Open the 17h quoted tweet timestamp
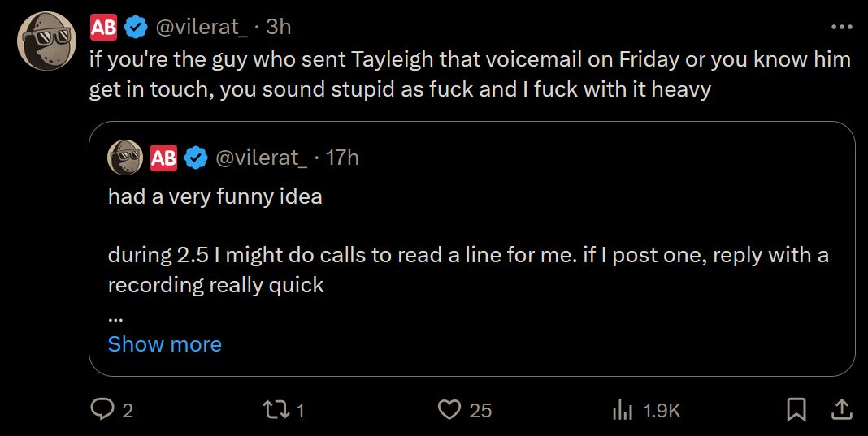868x436 pixels. [x=341, y=158]
